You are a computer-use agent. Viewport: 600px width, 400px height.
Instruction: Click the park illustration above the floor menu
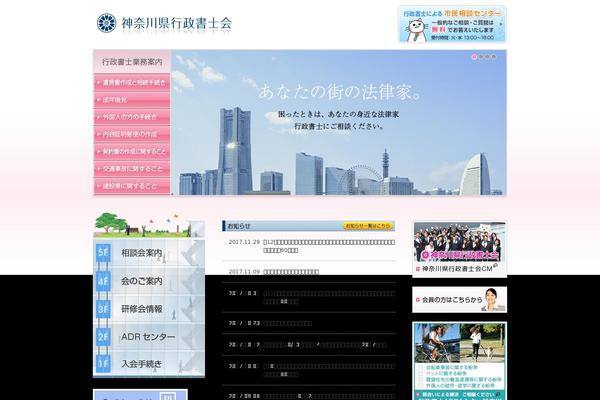(149, 225)
